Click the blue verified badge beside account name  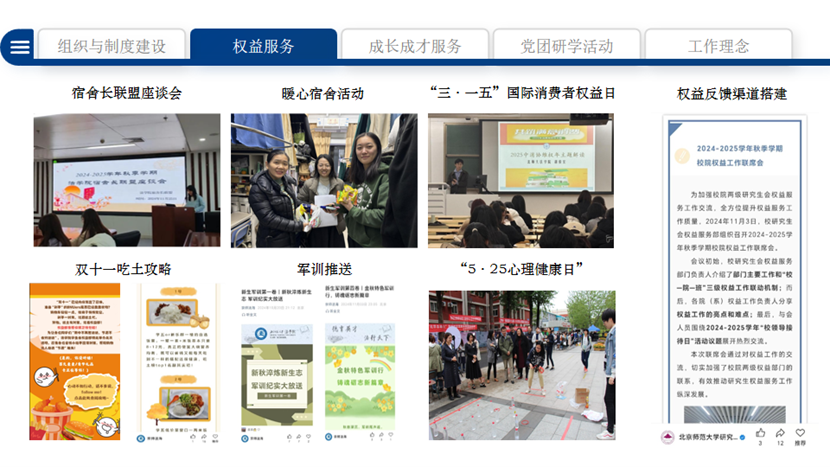pyautogui.click(x=744, y=437)
